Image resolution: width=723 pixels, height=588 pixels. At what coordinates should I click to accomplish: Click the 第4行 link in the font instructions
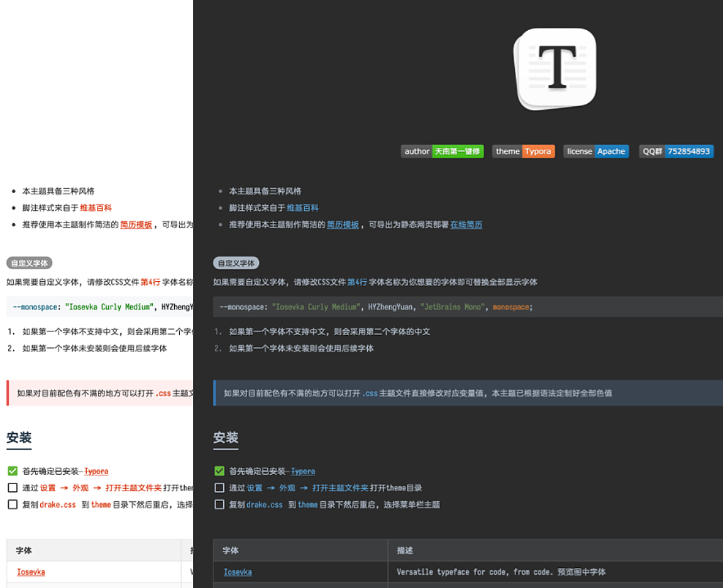click(357, 282)
